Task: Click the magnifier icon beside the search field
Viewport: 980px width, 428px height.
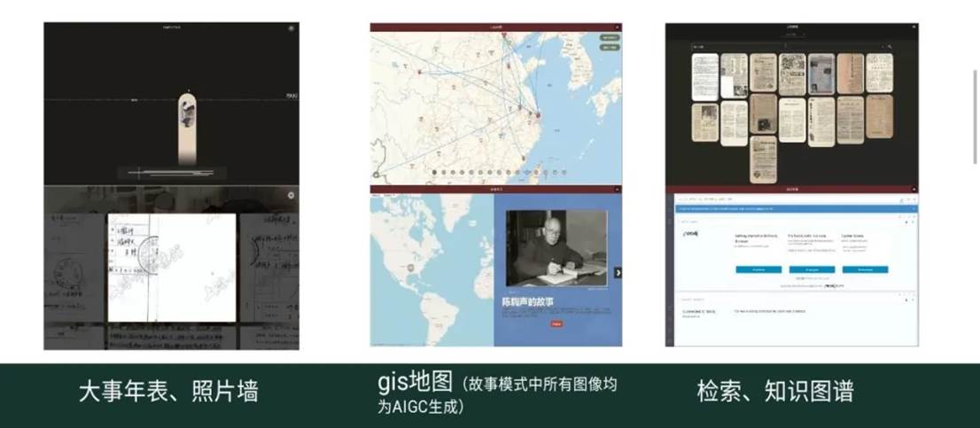Action: [889, 46]
